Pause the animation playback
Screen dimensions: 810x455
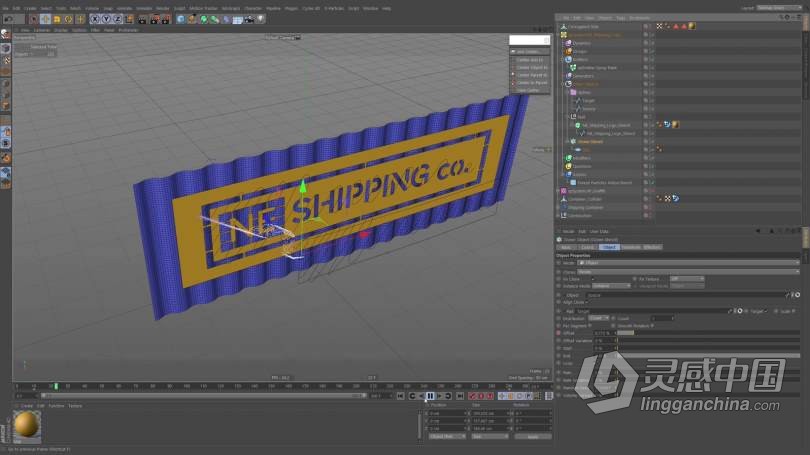430,396
